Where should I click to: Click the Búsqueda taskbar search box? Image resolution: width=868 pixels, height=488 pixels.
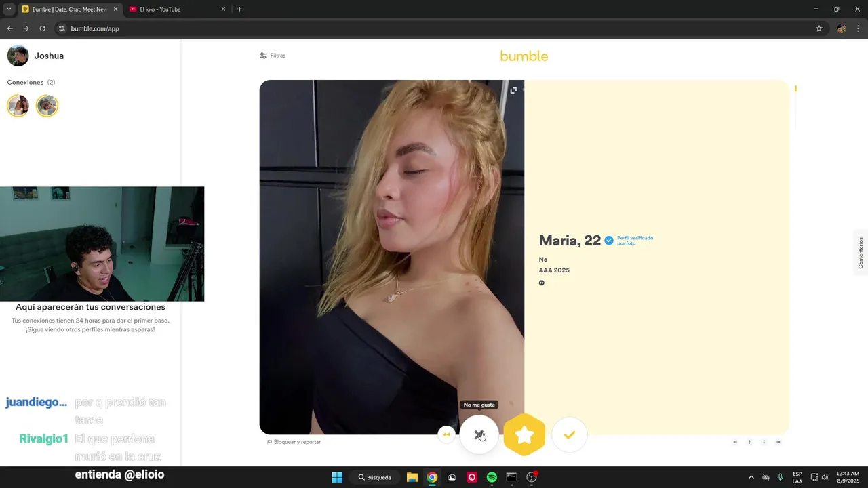(375, 477)
